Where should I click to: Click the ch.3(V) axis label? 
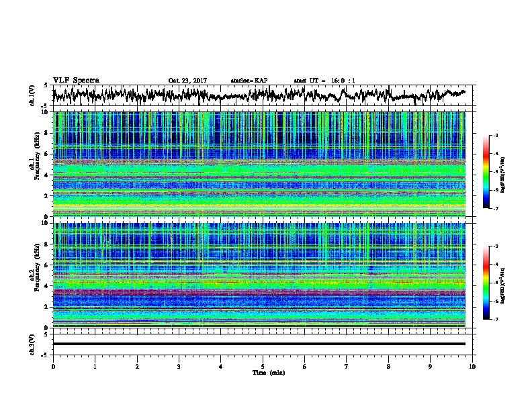coord(32,345)
